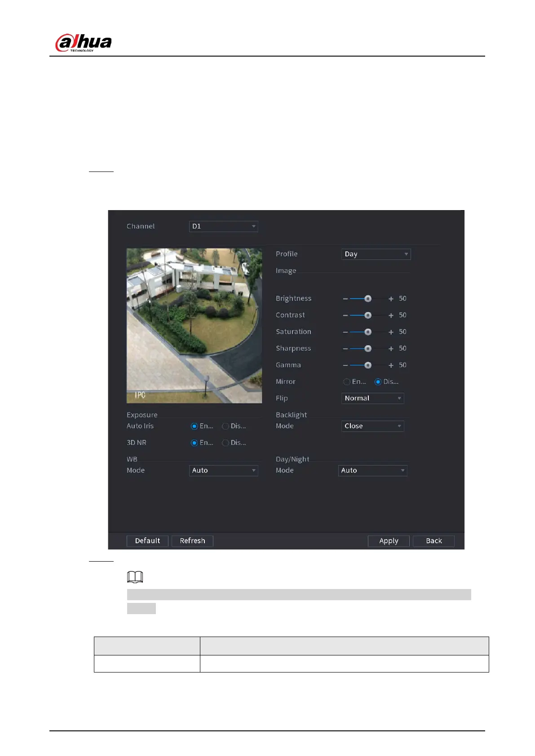This screenshot has width=535, height=756.
Task: Click the Sharpness slider handle
Action: tap(368, 348)
